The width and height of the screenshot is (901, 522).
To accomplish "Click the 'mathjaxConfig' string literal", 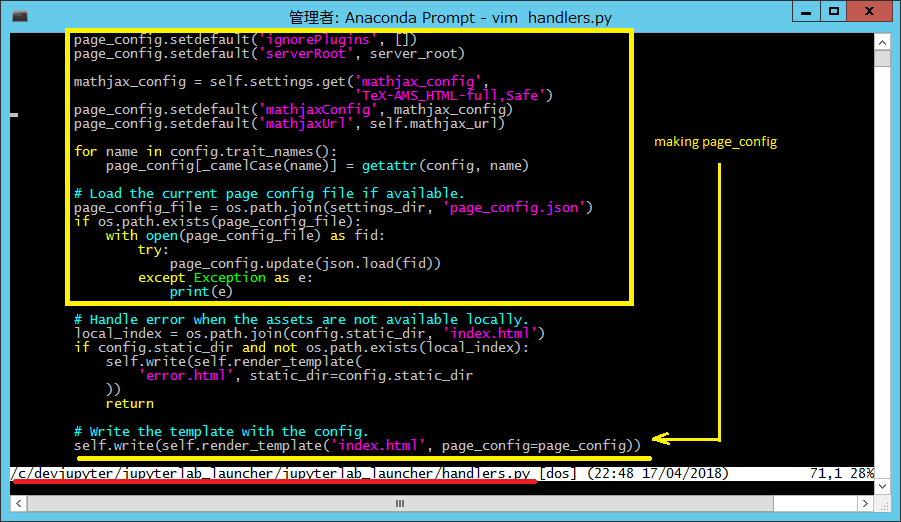I will 318,109.
